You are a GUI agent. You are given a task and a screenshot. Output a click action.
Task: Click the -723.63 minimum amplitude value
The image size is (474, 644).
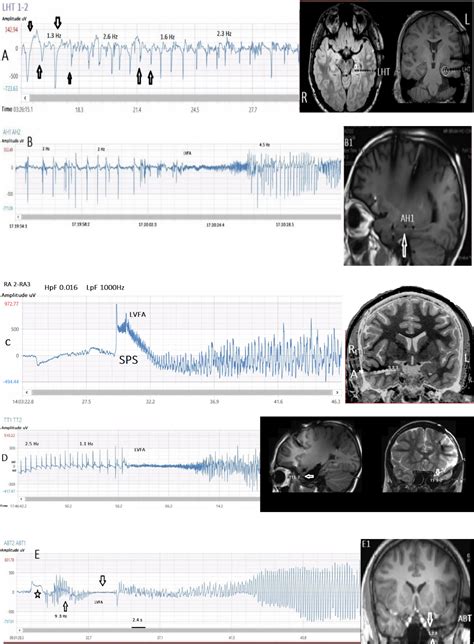click(11, 88)
